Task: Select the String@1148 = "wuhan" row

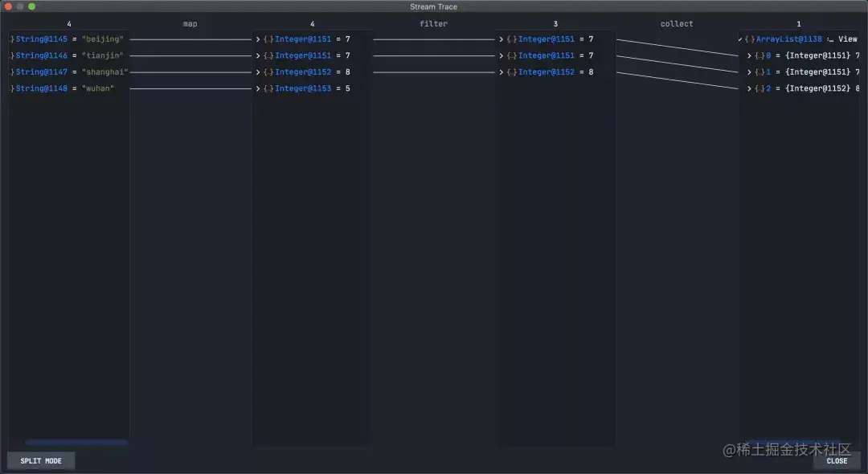Action: pos(68,88)
